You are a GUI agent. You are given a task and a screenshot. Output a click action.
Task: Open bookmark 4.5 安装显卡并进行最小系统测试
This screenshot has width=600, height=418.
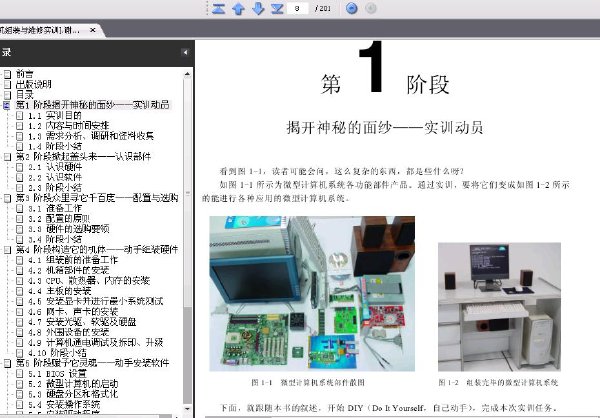pyautogui.click(x=96, y=301)
